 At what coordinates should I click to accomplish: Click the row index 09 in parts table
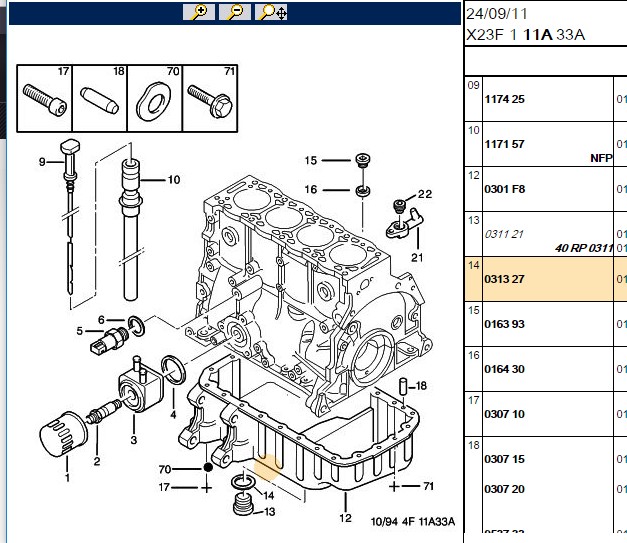tap(473, 85)
